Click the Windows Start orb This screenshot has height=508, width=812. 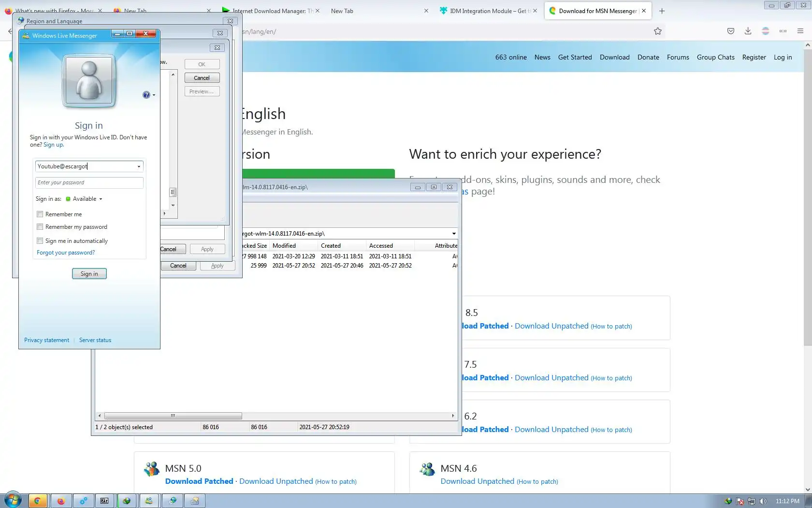13,500
